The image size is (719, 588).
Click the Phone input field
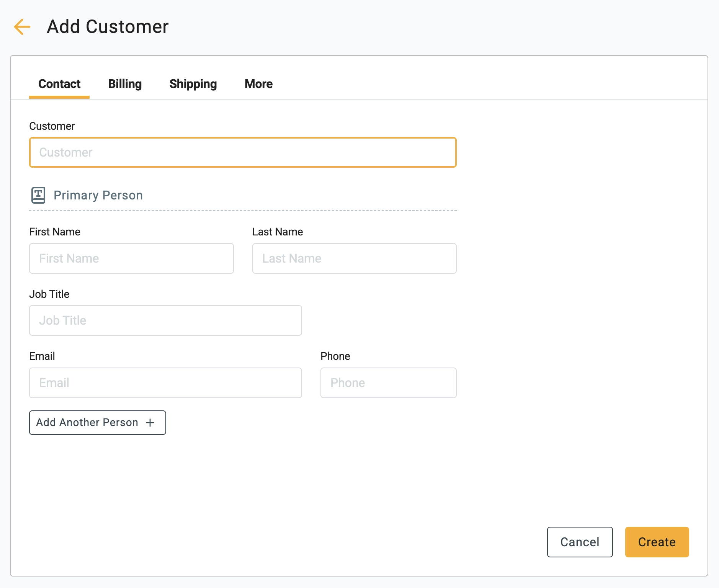coord(388,382)
